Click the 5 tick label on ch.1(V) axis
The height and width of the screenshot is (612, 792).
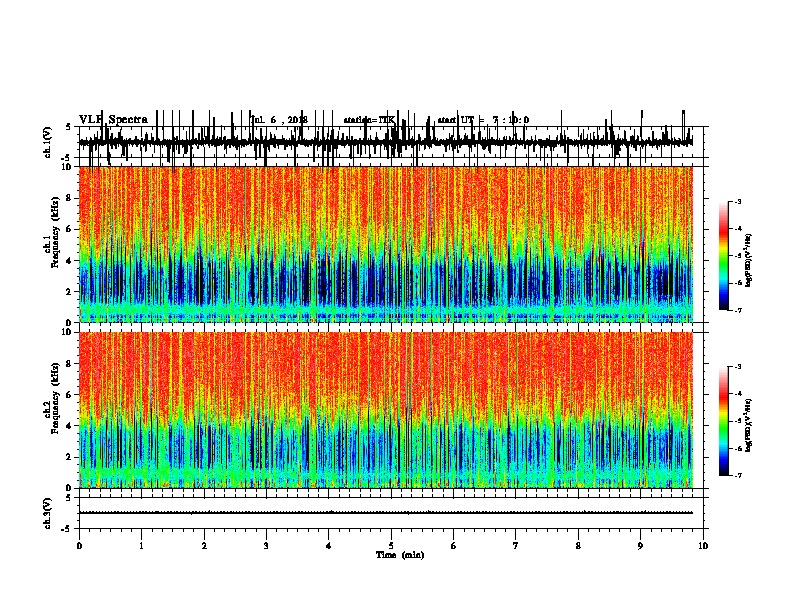69,127
